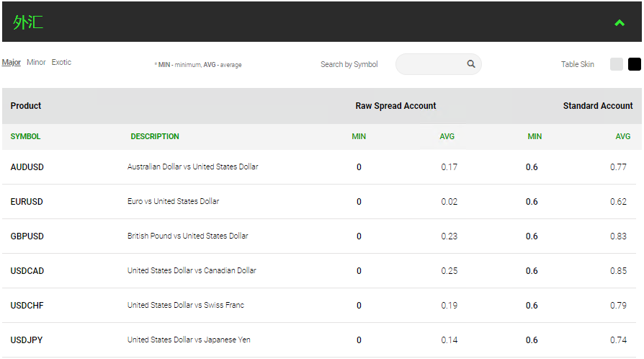Screen dimensions: 644x359
Task: Click the Product header label
Action: pos(26,106)
